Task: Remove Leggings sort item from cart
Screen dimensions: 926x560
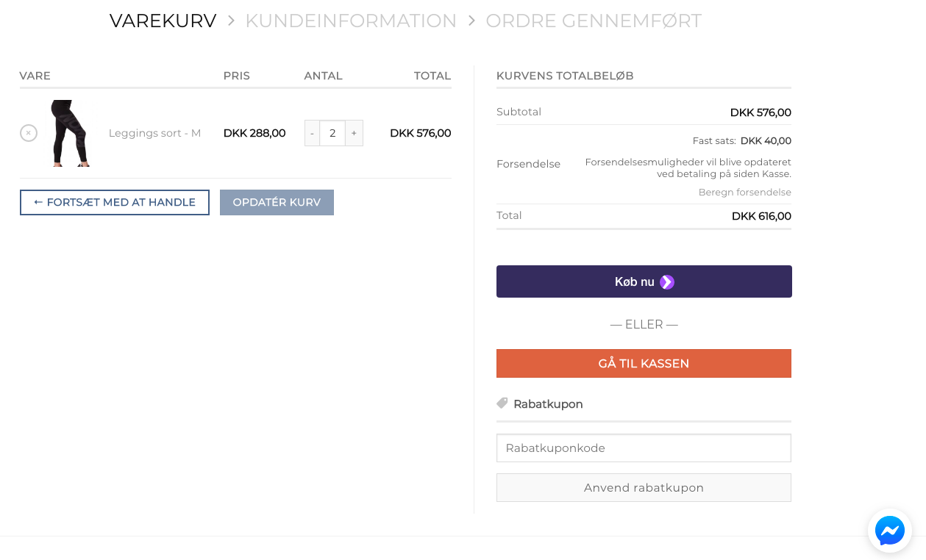Action: (29, 133)
